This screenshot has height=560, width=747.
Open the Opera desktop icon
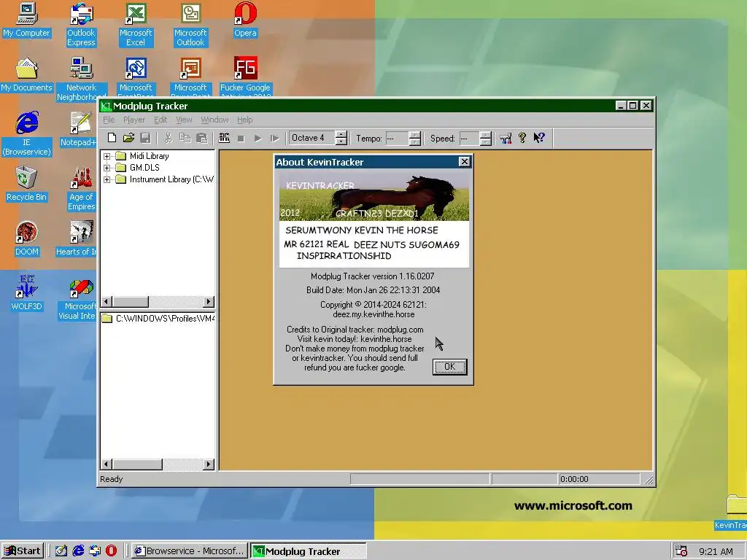click(x=245, y=20)
